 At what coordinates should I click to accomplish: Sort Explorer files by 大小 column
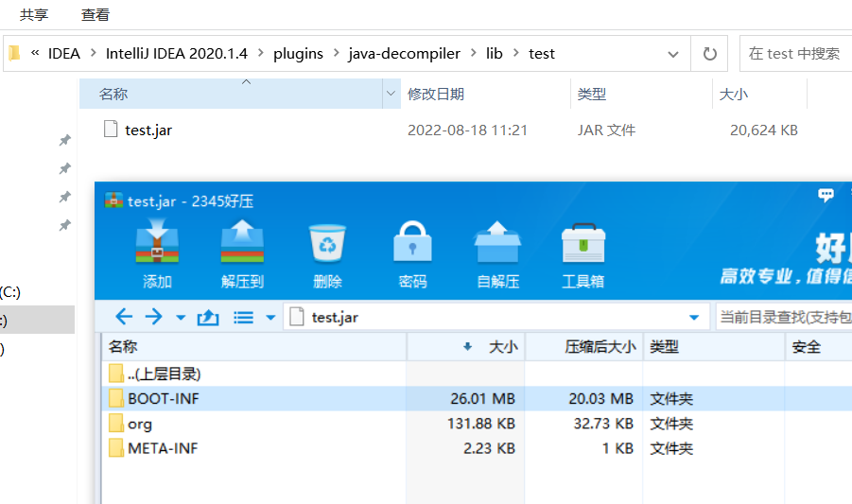[x=759, y=94]
